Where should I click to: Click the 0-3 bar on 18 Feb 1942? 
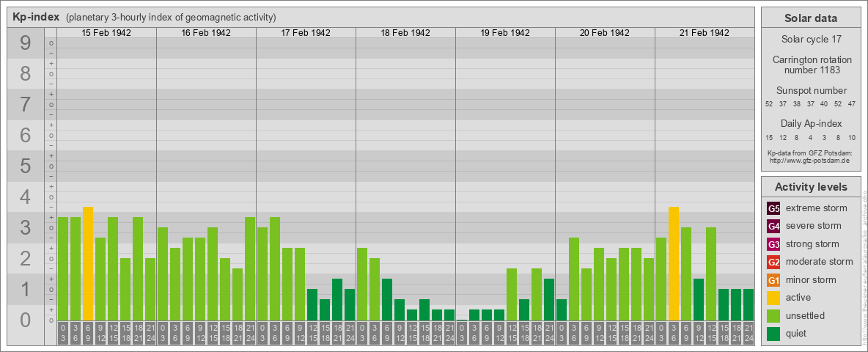[x=362, y=284]
